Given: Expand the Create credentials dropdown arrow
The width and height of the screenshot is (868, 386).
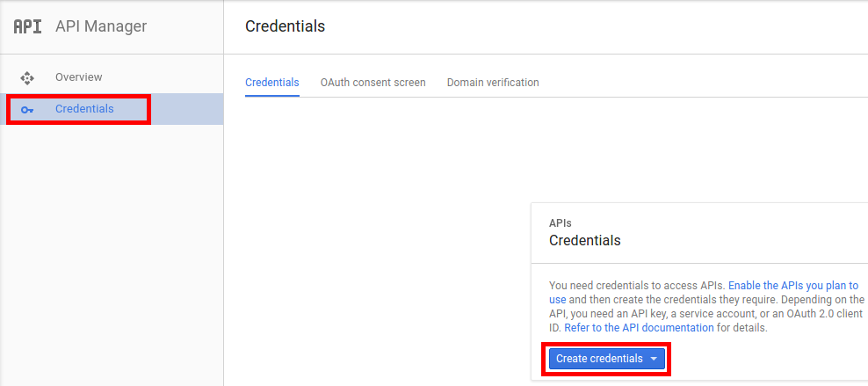Looking at the screenshot, I should click(654, 359).
